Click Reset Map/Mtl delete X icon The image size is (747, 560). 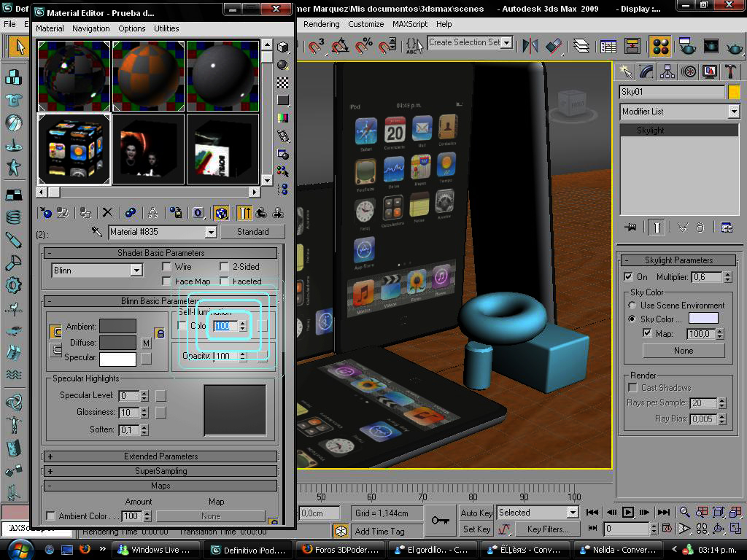108,213
